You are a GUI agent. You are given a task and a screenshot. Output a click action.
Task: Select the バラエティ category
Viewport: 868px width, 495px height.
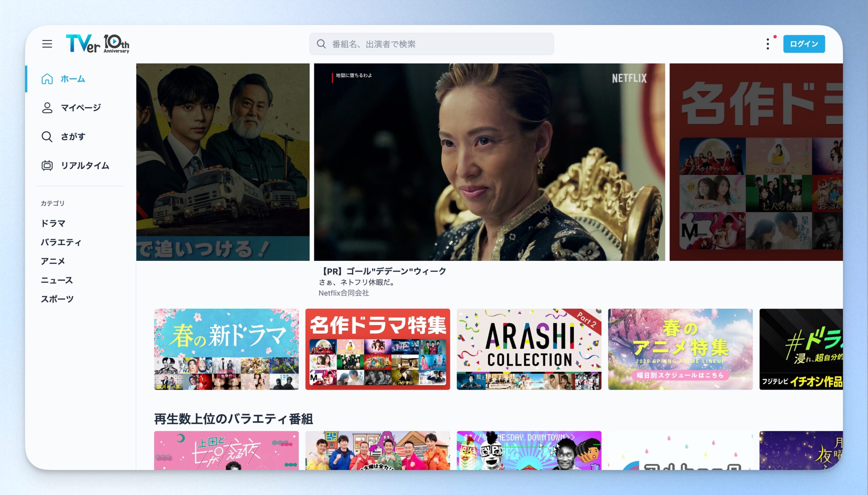click(x=61, y=242)
